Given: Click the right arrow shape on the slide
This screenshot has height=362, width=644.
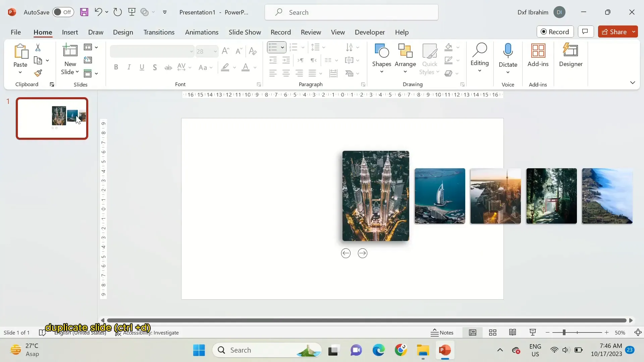Looking at the screenshot, I should coord(363,253).
